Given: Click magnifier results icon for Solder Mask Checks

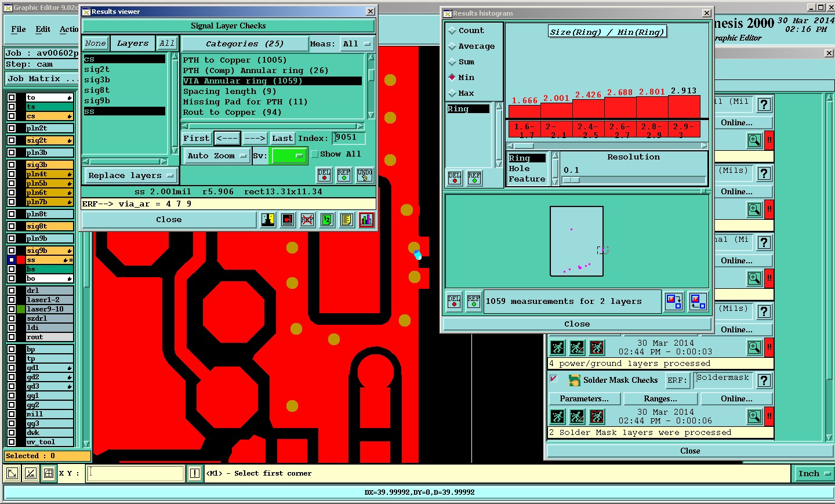Looking at the screenshot, I should [754, 416].
